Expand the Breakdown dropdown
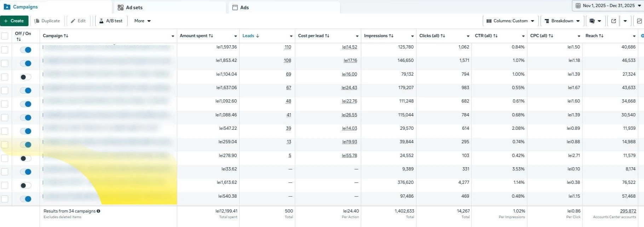Image resolution: width=644 pixels, height=227 pixels. pos(562,21)
